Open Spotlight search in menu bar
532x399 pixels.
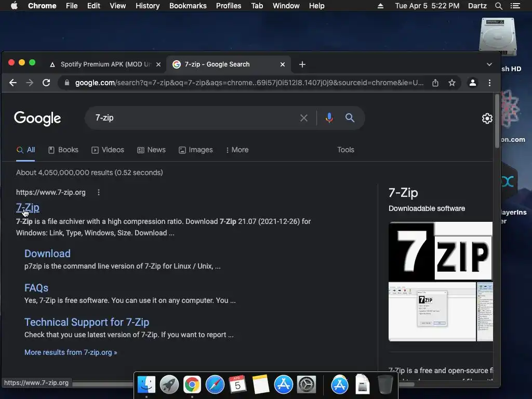coord(498,6)
